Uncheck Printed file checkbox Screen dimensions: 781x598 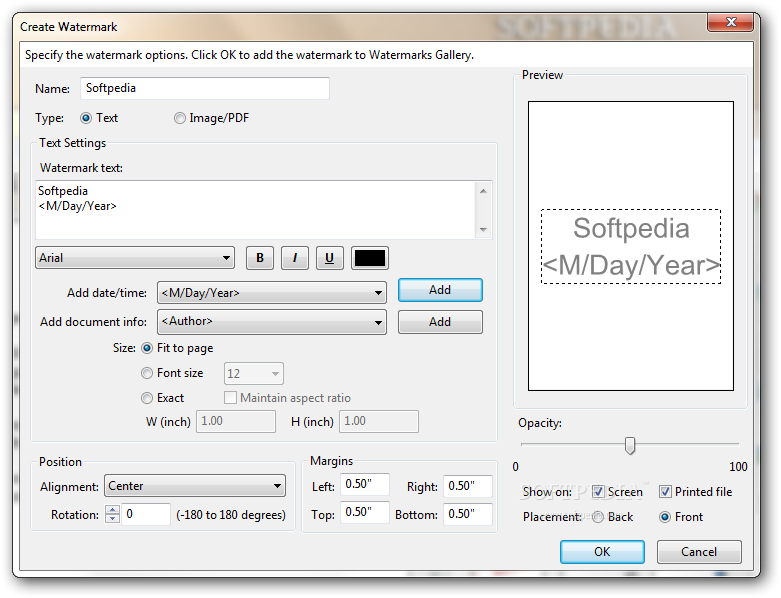[665, 492]
